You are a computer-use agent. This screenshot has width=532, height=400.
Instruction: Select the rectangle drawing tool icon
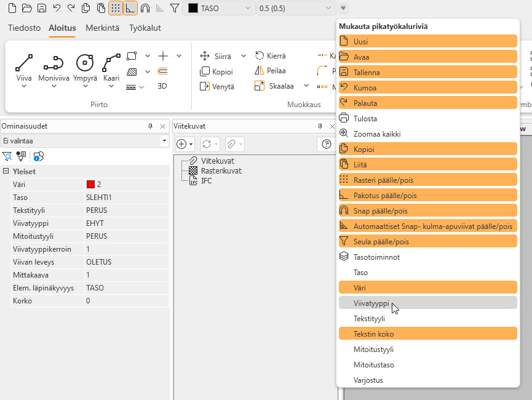[x=132, y=56]
